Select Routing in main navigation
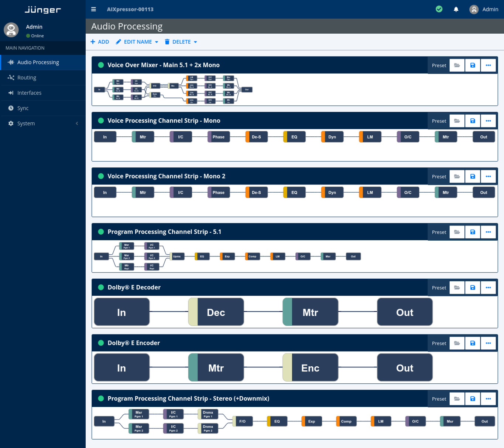 pyautogui.click(x=27, y=78)
